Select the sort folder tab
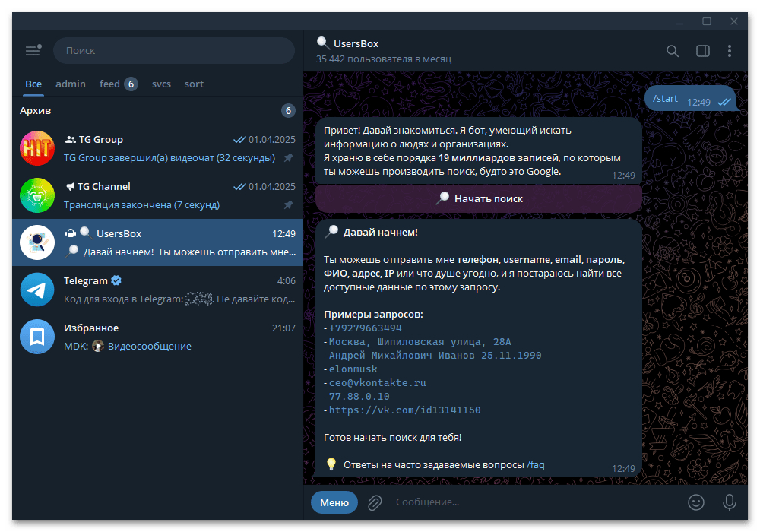This screenshot has width=760, height=532. (194, 84)
